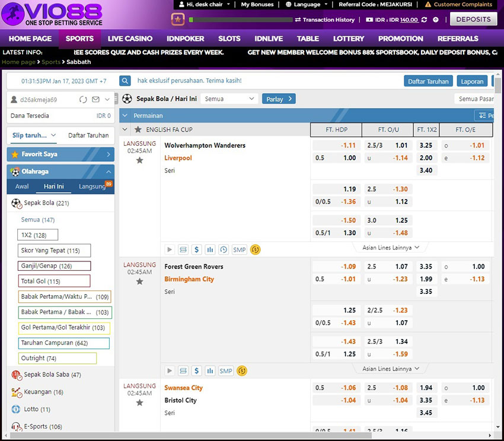Favorite the Wolverhampton vs Liverpool match star
Screen dimensions: 504x441
(x=140, y=160)
